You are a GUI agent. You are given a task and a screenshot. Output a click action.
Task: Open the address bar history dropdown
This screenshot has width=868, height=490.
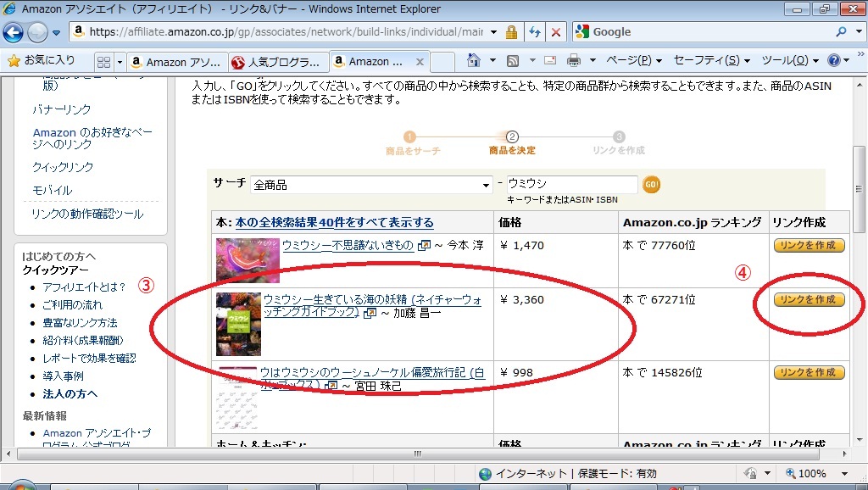(493, 32)
